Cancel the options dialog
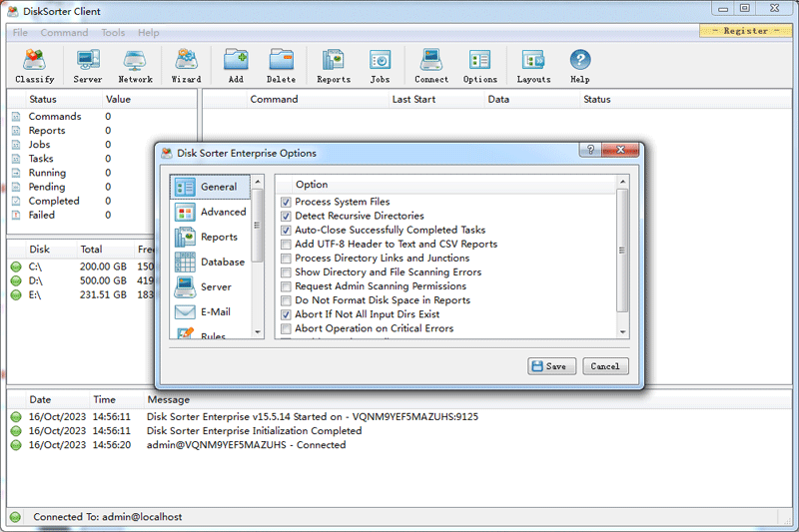Viewport: 799px width, 532px height. point(605,366)
